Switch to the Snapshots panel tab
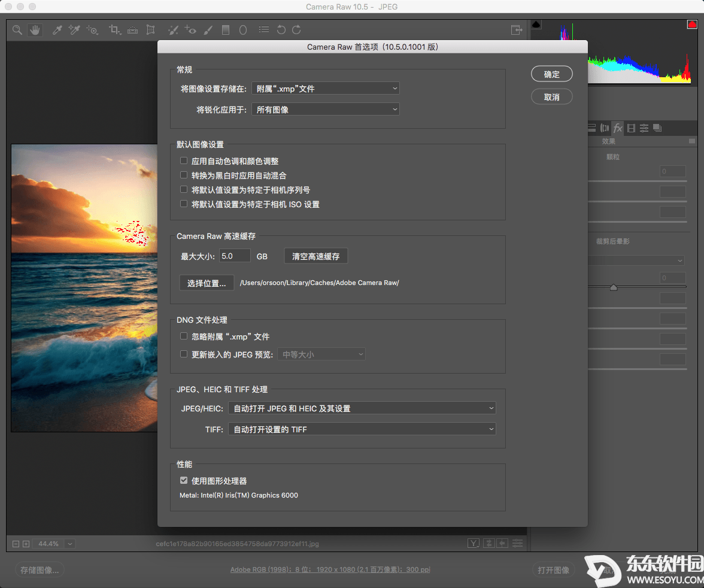Viewport: 704px width, 588px height. click(x=657, y=128)
